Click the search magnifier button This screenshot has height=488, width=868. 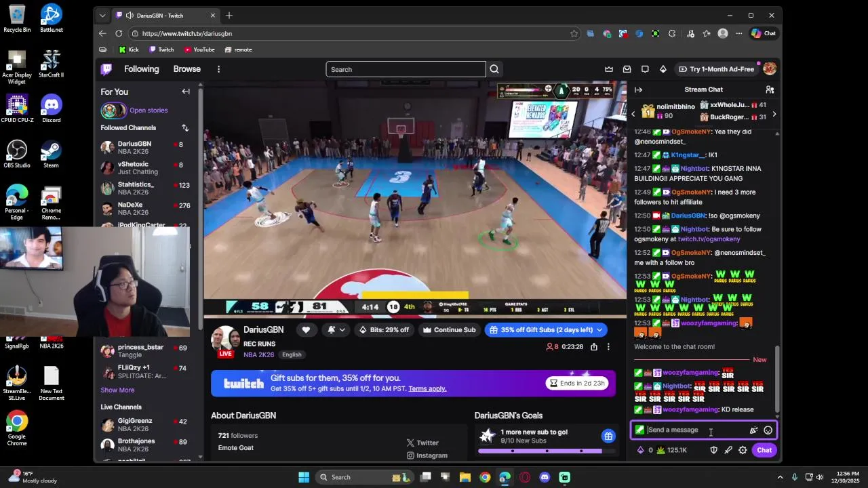(x=494, y=69)
